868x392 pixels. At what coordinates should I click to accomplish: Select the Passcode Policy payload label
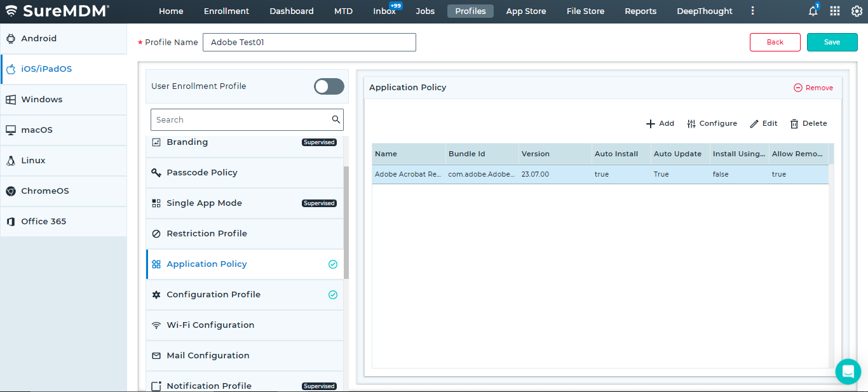[x=202, y=173]
